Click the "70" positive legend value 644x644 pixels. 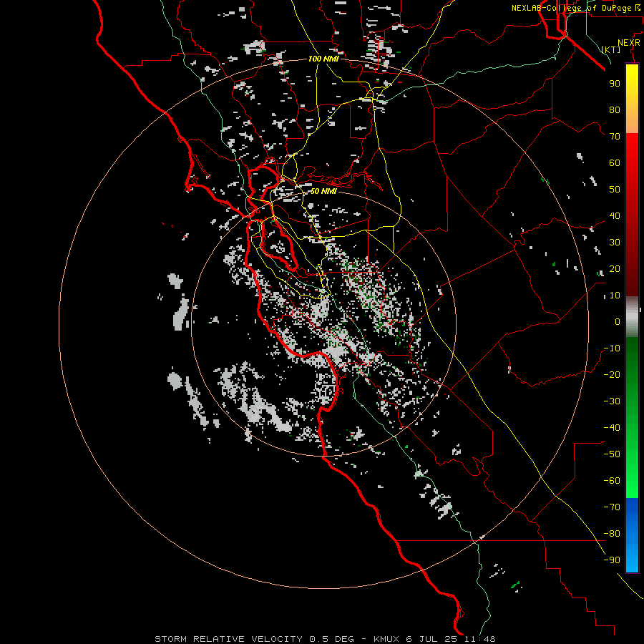pyautogui.click(x=615, y=137)
